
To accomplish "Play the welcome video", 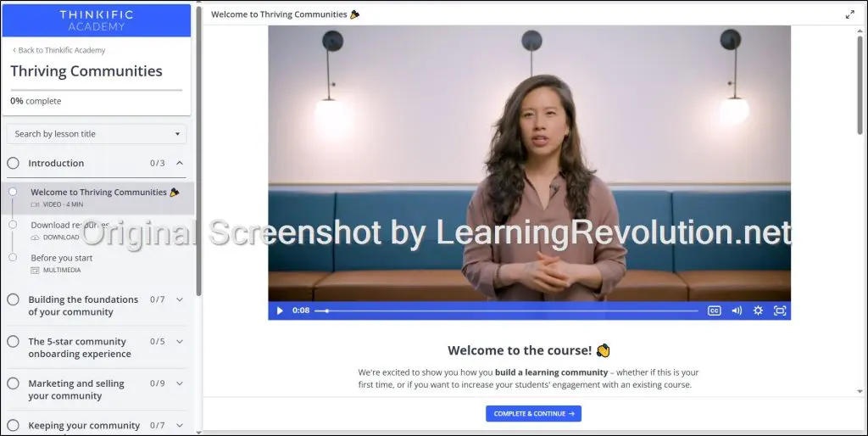I will (x=280, y=310).
